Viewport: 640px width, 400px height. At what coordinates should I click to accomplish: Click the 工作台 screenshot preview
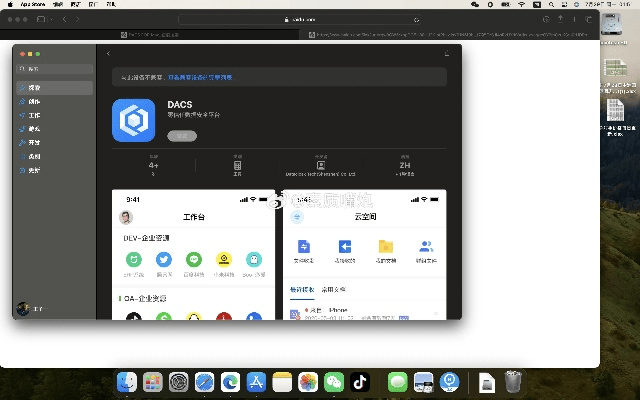(x=193, y=254)
